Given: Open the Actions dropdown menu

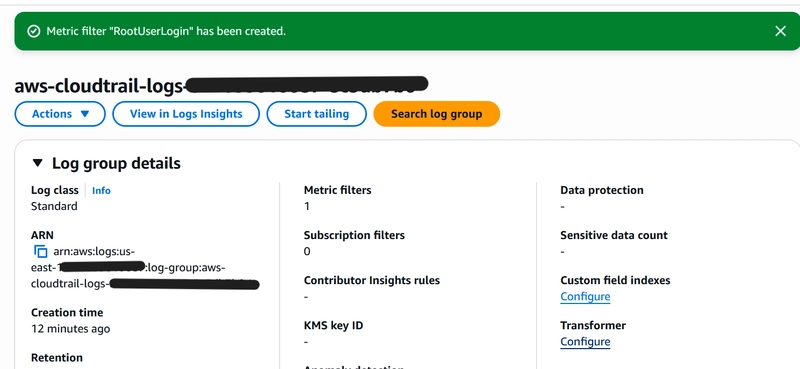Looking at the screenshot, I should [x=60, y=114].
